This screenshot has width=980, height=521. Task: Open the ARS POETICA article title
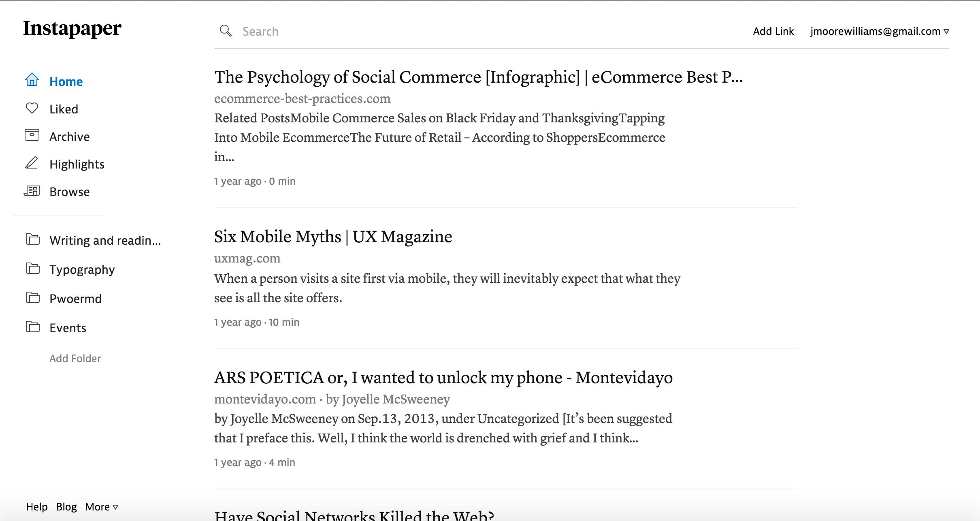tap(443, 378)
